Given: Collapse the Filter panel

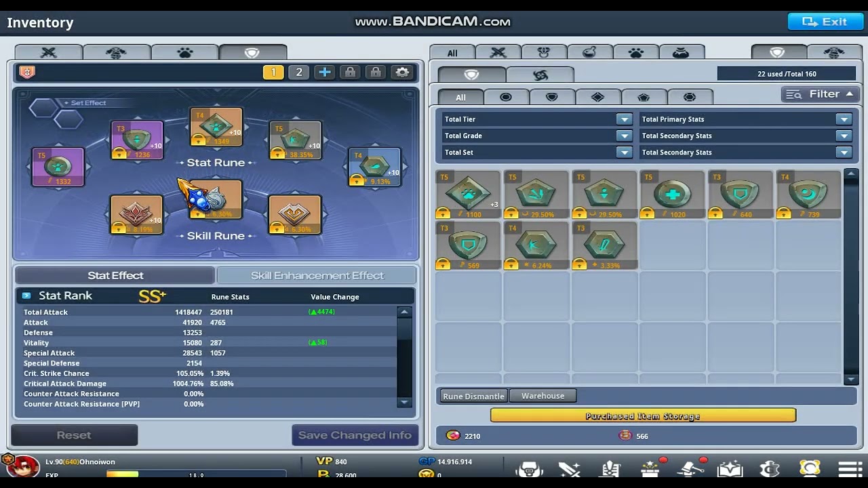Looking at the screenshot, I should (821, 94).
